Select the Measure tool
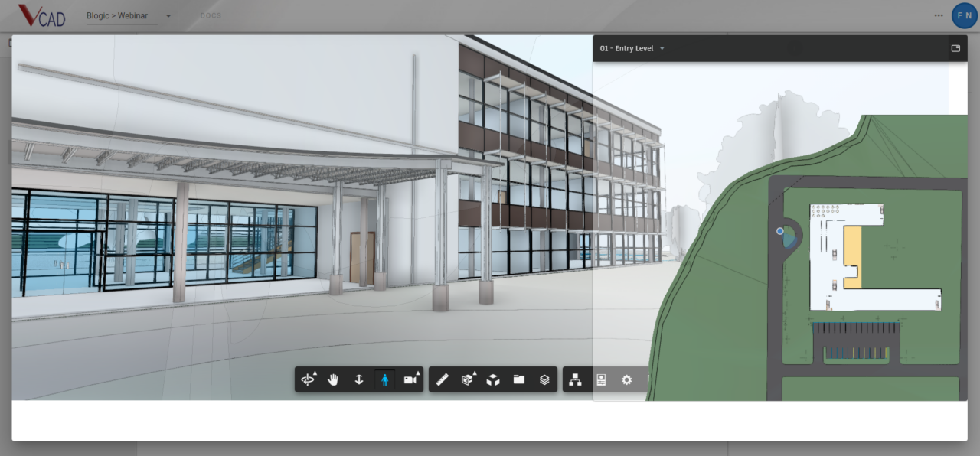This screenshot has width=980, height=456. pyautogui.click(x=442, y=379)
